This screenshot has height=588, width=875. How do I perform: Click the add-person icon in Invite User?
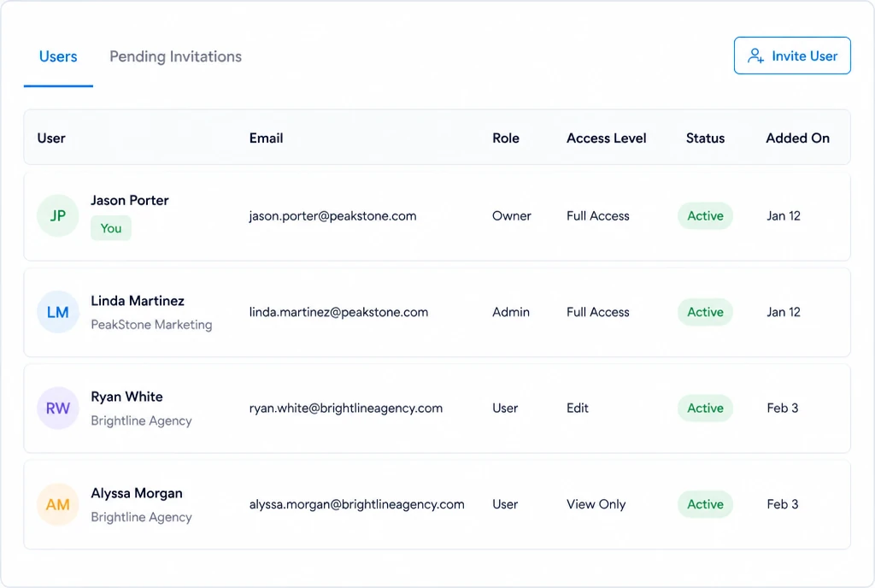tap(755, 56)
